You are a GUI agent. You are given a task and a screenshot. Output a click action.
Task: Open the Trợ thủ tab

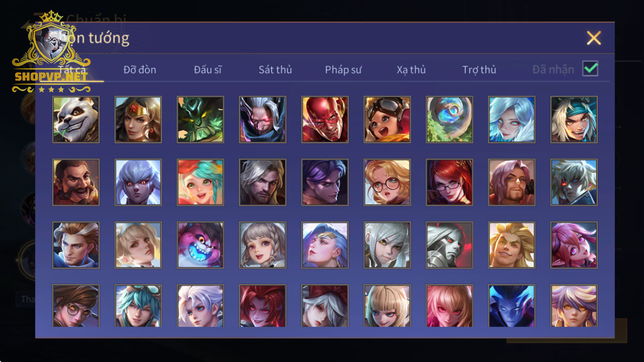click(x=479, y=70)
